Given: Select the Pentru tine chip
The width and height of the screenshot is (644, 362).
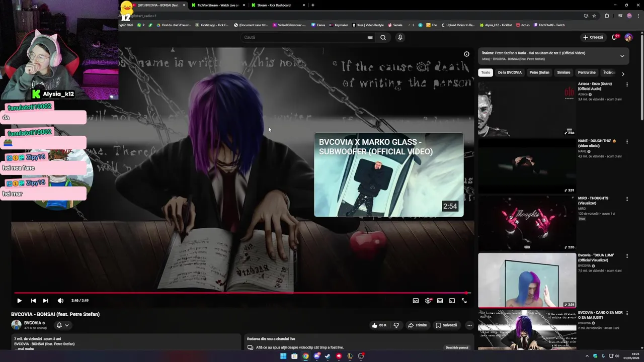Looking at the screenshot, I should (x=587, y=72).
